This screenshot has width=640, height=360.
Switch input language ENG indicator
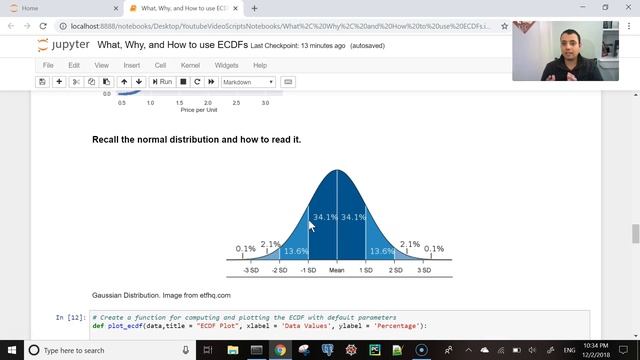569,350
